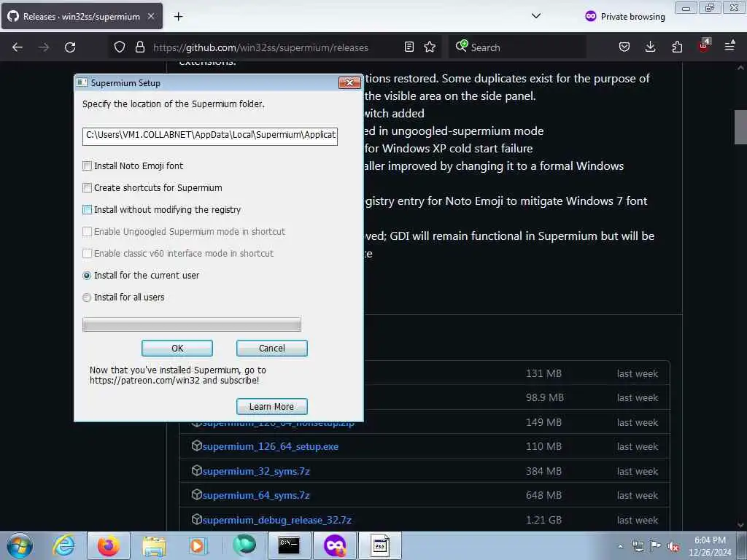Expand list all tabs chevron
Screen dimensions: 747x560
pyautogui.click(x=536, y=16)
